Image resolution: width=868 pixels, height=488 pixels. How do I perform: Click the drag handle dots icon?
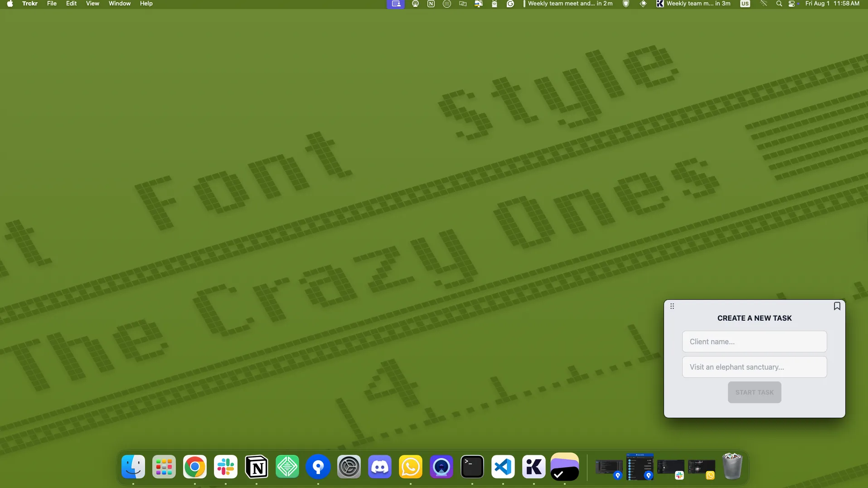[x=672, y=306]
